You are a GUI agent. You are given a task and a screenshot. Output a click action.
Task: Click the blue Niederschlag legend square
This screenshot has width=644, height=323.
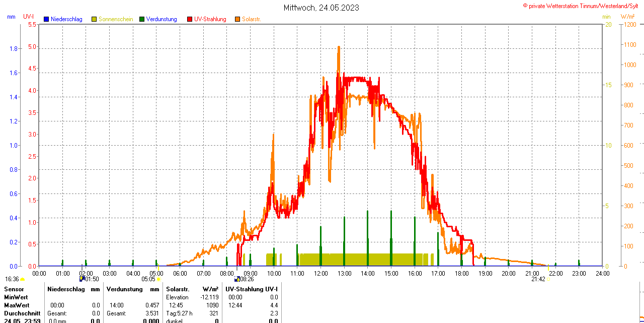pos(46,19)
